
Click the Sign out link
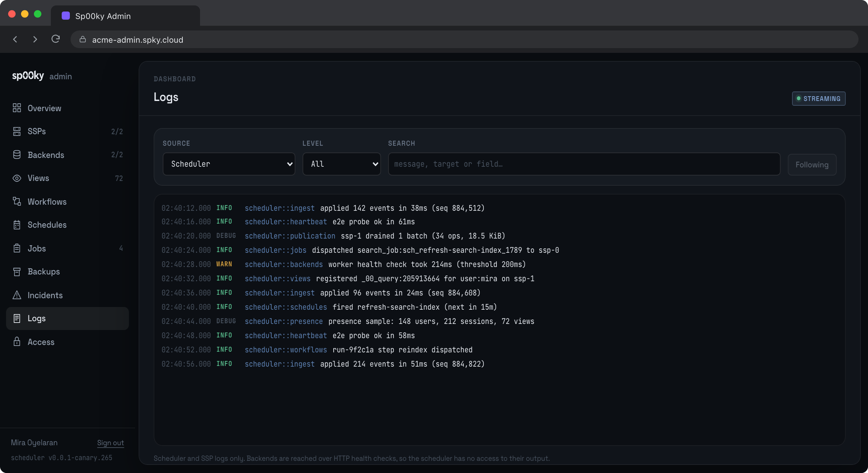click(111, 443)
